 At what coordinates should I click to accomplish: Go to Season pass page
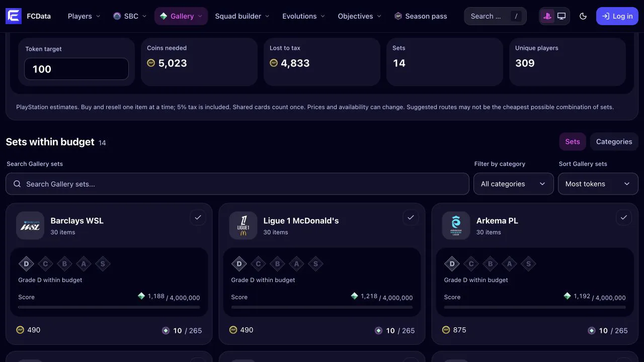(x=421, y=16)
